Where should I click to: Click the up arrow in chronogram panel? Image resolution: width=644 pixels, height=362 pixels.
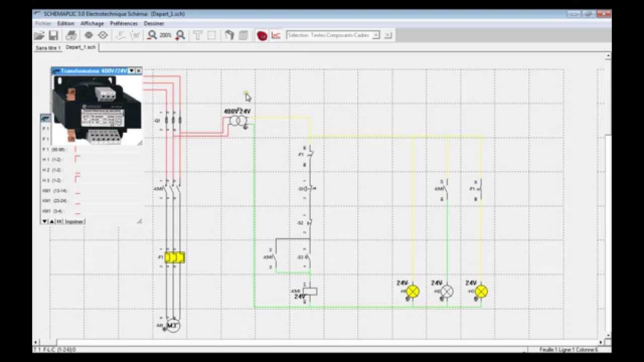point(52,221)
